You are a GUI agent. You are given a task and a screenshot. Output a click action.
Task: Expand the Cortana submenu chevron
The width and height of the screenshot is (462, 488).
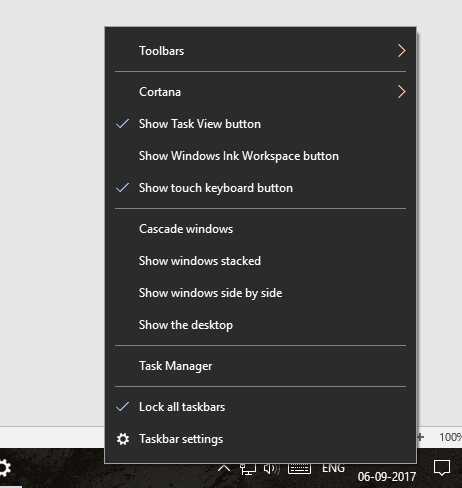(402, 92)
